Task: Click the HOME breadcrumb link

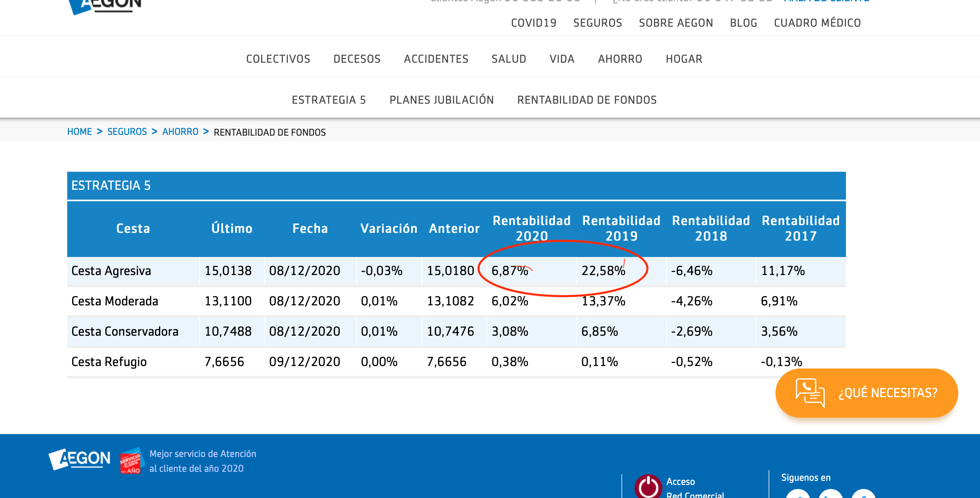Action: [x=80, y=132]
